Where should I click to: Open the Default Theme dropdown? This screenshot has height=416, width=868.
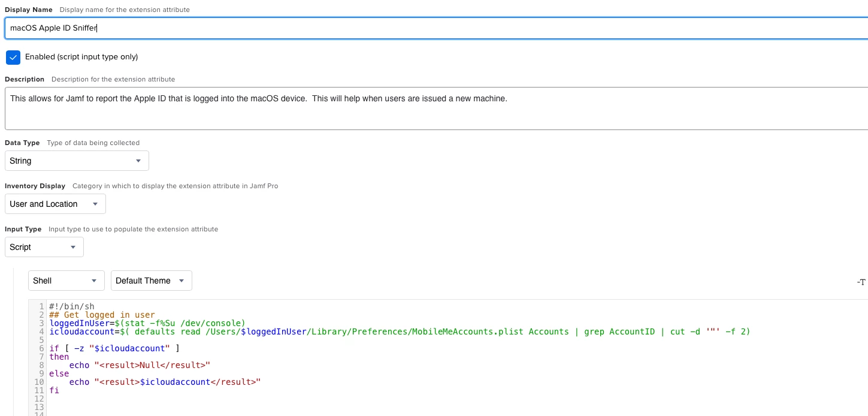[x=152, y=281]
